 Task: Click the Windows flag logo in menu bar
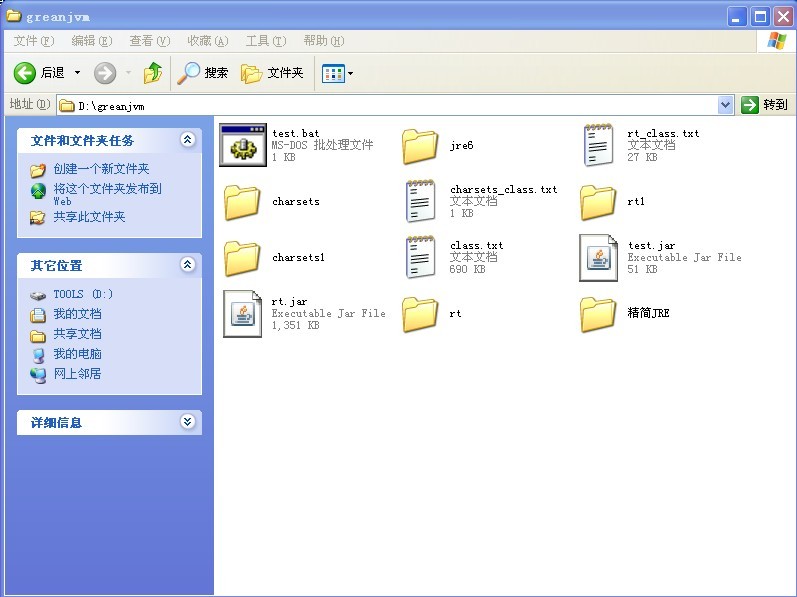tap(776, 41)
